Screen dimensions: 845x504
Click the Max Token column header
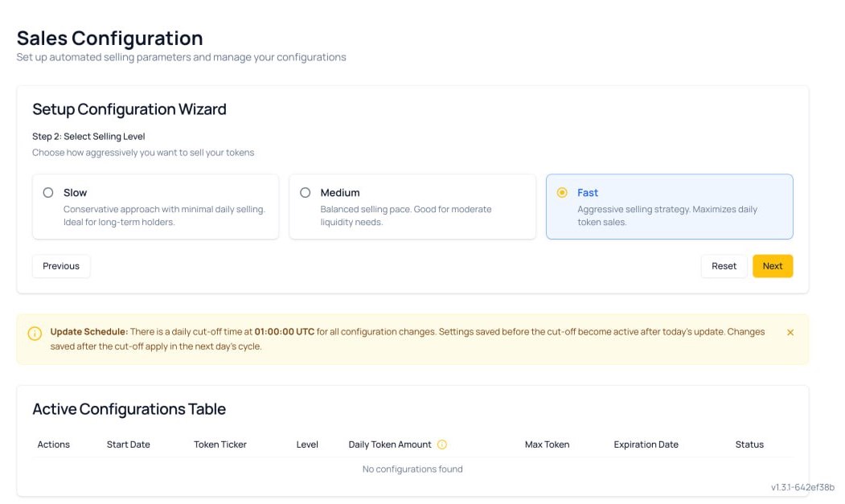547,445
